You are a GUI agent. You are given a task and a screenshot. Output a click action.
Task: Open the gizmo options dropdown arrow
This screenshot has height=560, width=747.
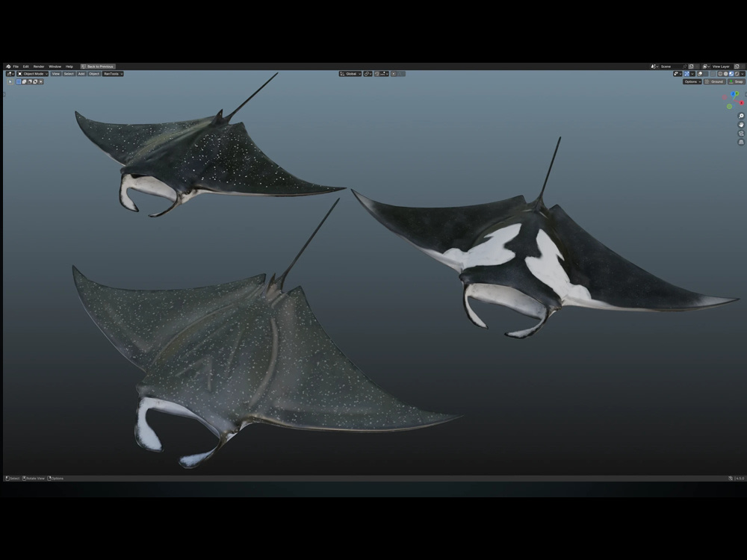[x=692, y=74]
